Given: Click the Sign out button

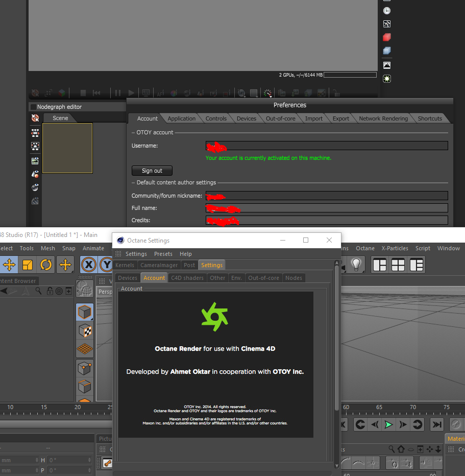Looking at the screenshot, I should tap(152, 171).
